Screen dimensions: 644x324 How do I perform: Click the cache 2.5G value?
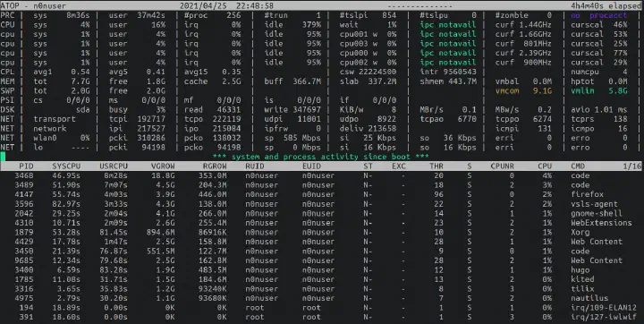212,81
